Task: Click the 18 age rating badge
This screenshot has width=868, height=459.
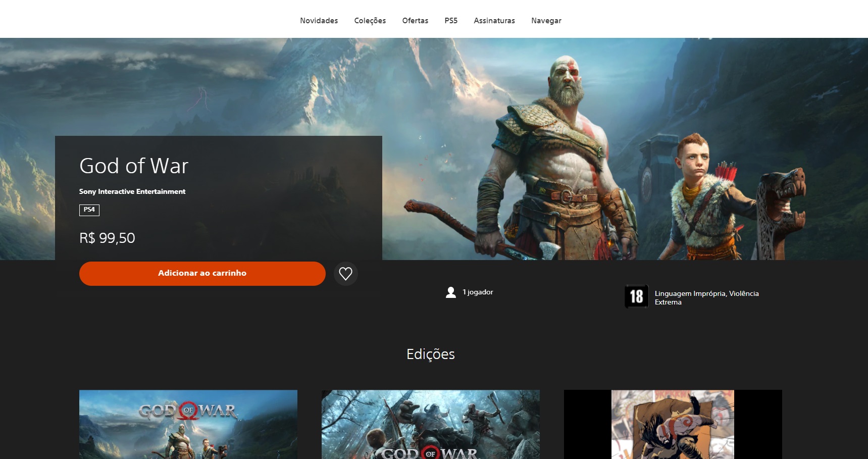Action: tap(636, 297)
